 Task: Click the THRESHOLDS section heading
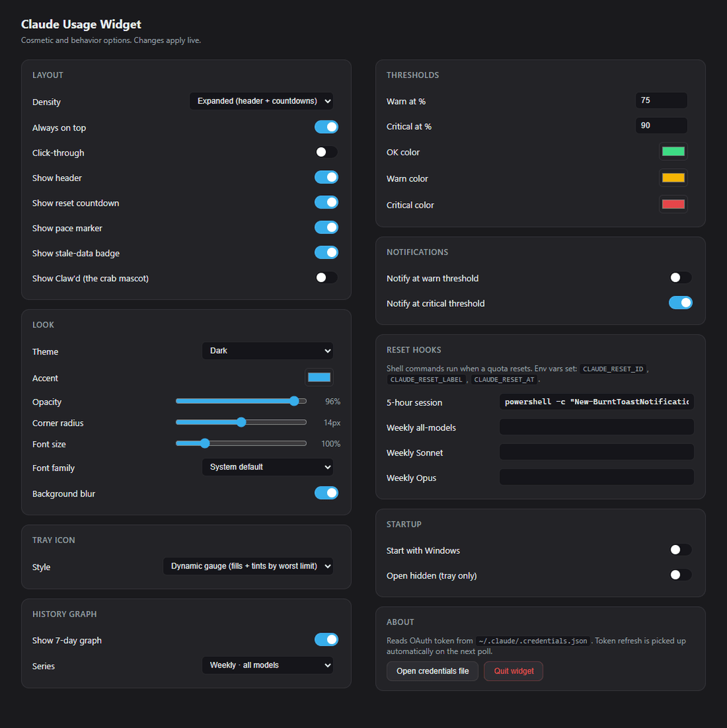coord(413,75)
